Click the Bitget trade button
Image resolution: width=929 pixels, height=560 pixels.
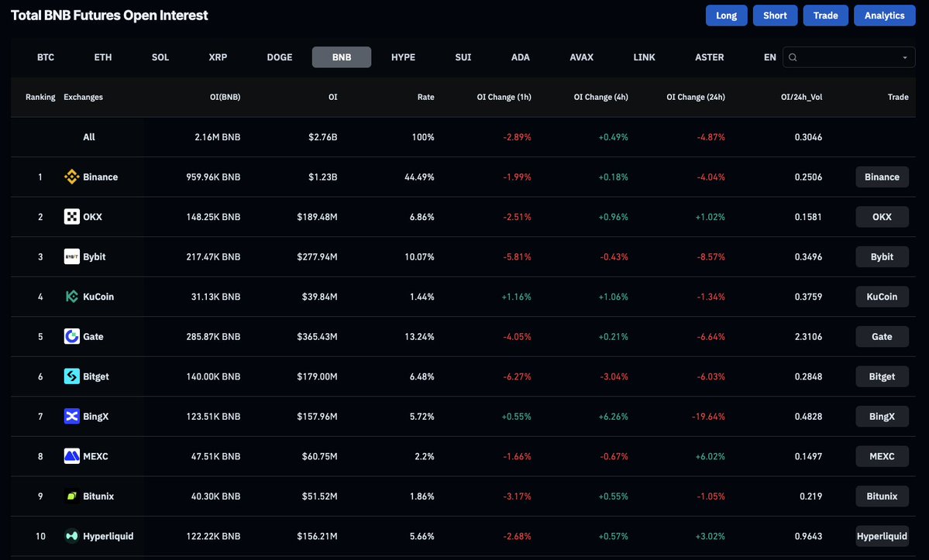(883, 376)
